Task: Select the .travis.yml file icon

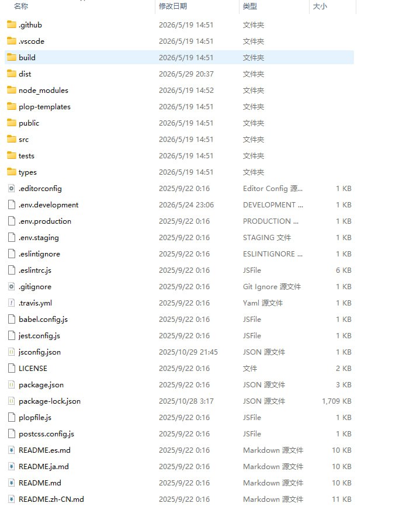Action: [11, 303]
